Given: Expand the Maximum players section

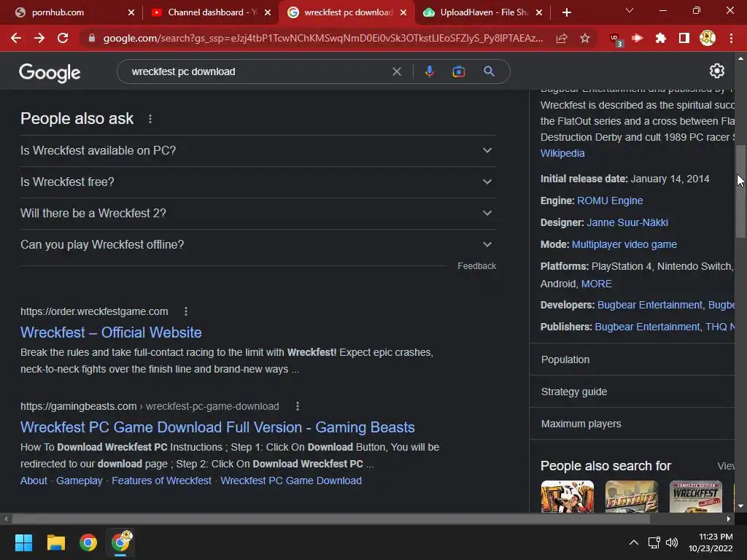Looking at the screenshot, I should (x=632, y=424).
